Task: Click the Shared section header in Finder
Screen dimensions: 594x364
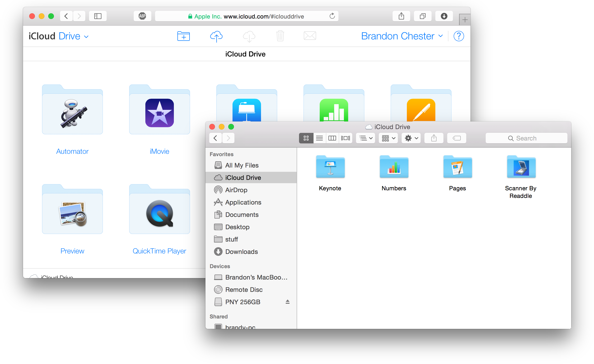Action: tap(219, 317)
